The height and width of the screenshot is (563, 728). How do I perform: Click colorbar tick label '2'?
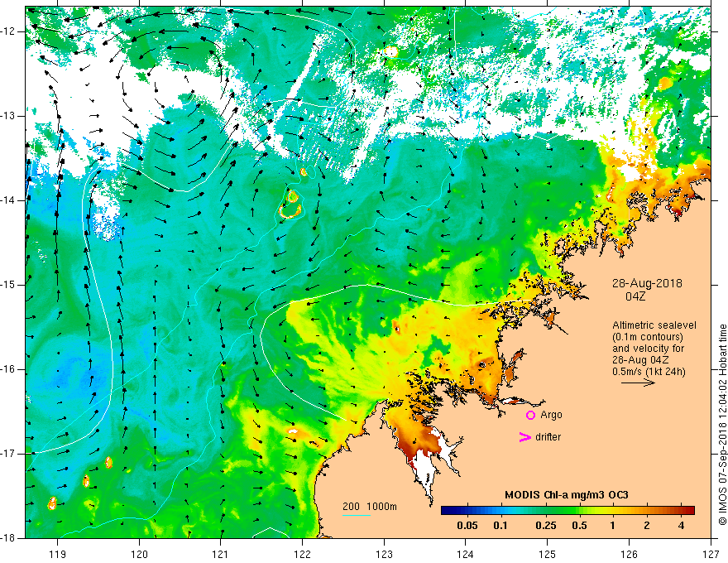coord(647,526)
